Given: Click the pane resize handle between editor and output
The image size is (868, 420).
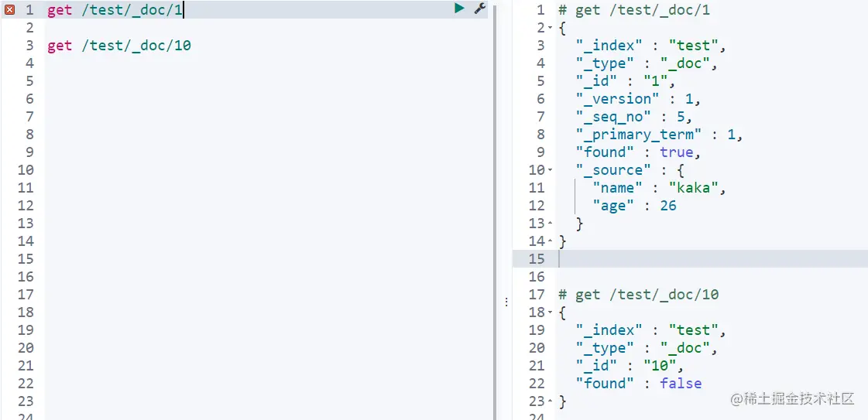Looking at the screenshot, I should tap(506, 302).
